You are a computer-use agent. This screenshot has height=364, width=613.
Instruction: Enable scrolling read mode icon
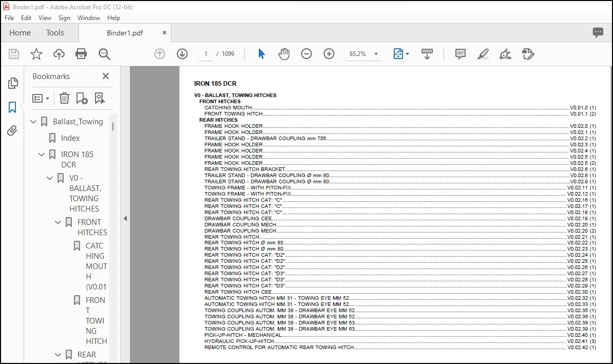click(x=427, y=54)
